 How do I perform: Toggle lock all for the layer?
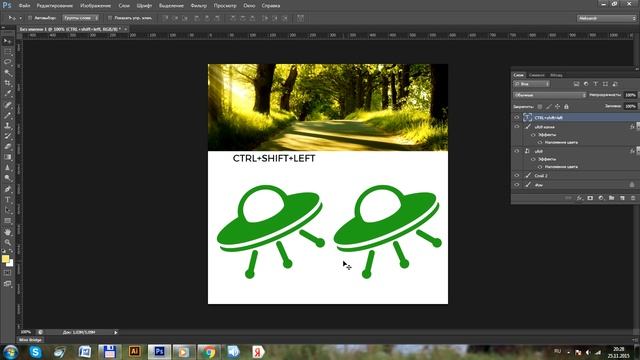566,107
